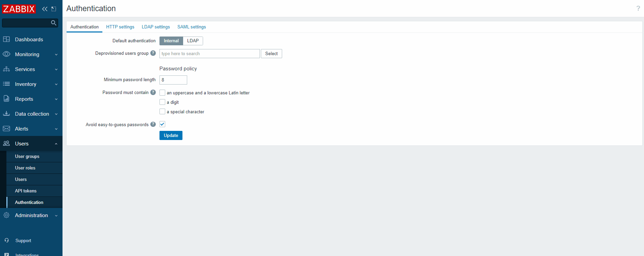Click help icon beside Avoid easy-to-guess passwords
Image resolution: width=644 pixels, height=256 pixels.
[153, 124]
